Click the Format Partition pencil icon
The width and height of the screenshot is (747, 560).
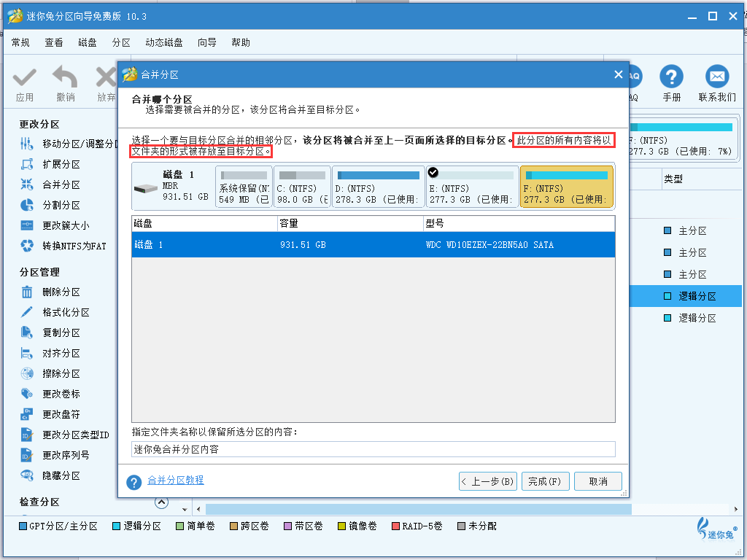coord(27,312)
